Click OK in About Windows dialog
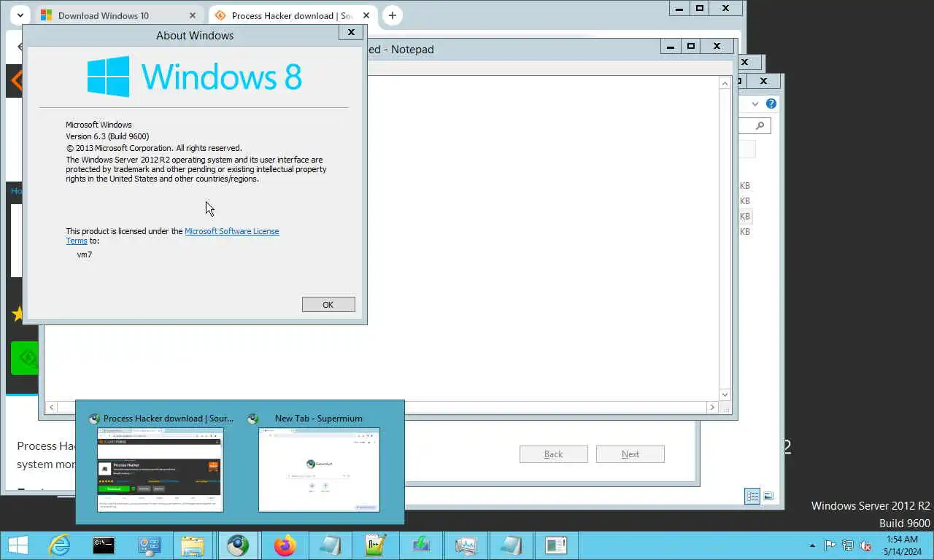The image size is (934, 560). 328,305
